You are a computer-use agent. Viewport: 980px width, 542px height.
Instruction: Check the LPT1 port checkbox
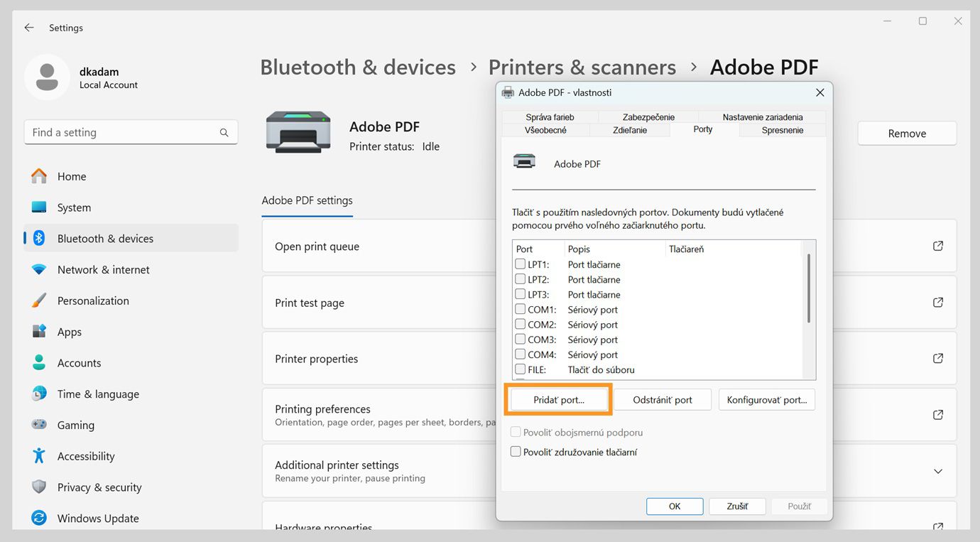tap(521, 264)
